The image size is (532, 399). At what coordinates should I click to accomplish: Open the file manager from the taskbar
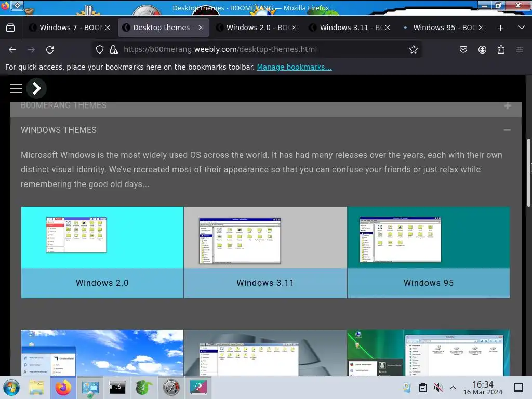36,388
